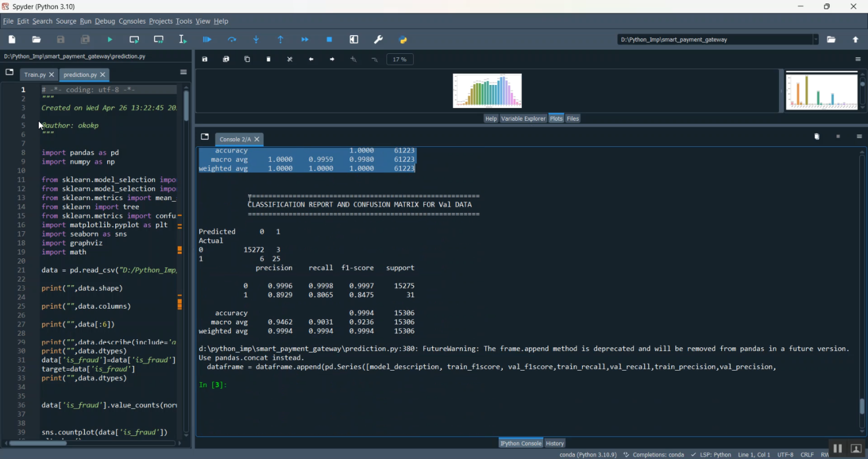Open the console pane options hamburger menu
868x459 pixels.
tap(859, 136)
